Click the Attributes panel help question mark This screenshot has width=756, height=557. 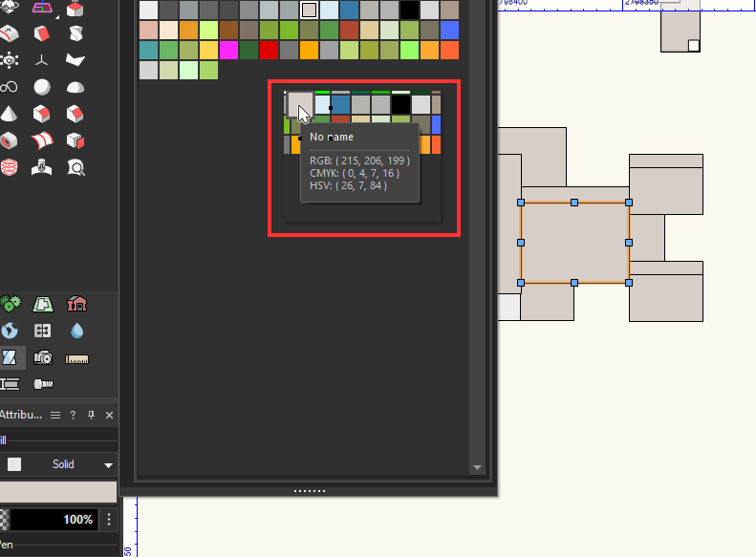[73, 415]
